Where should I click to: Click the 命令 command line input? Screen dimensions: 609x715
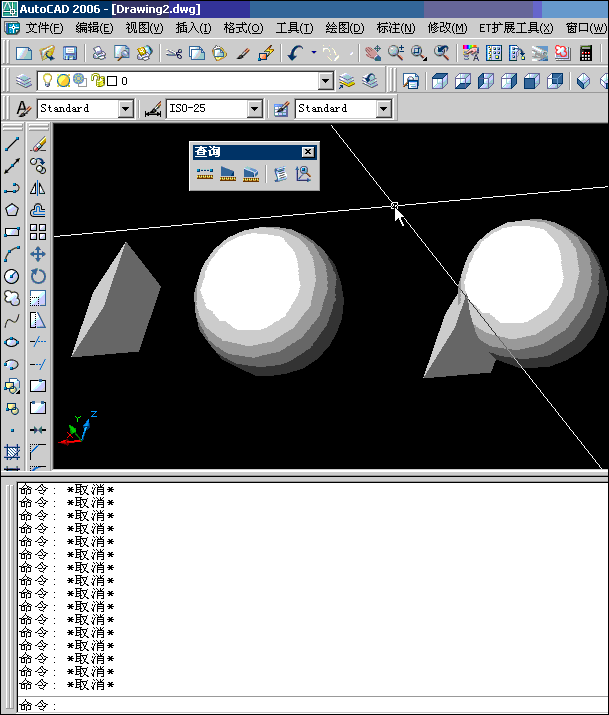312,705
